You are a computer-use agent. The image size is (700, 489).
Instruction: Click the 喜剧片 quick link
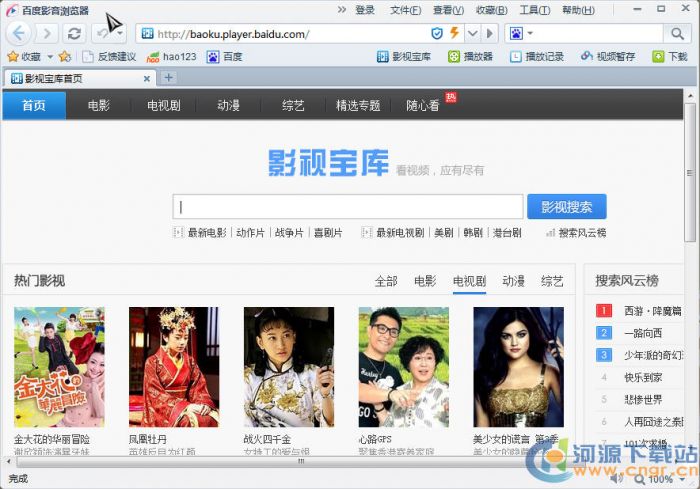328,233
